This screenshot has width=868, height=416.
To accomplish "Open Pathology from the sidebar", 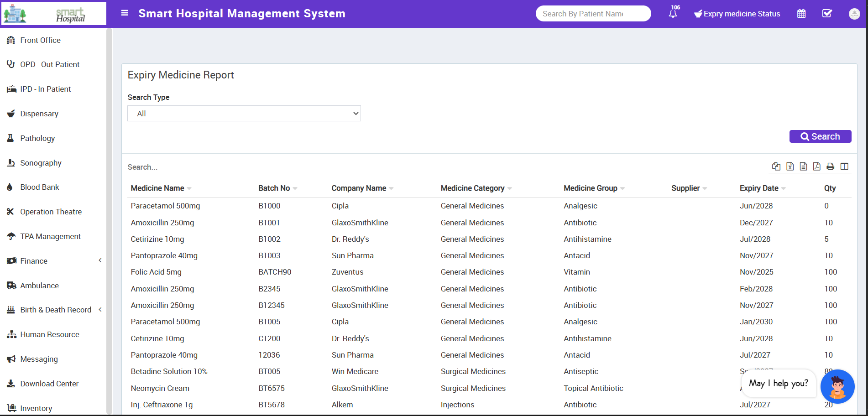I will pos(37,138).
